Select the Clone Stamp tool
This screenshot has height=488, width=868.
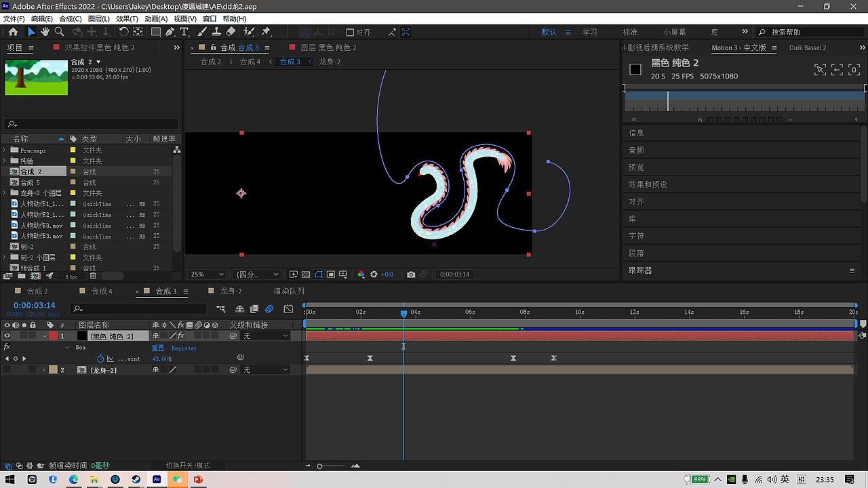pos(216,32)
